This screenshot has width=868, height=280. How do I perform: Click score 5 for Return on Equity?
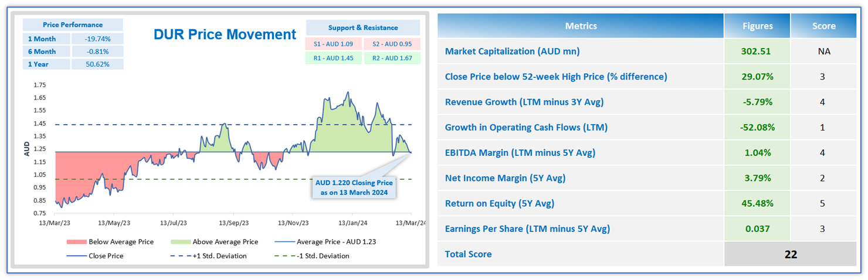pyautogui.click(x=824, y=203)
